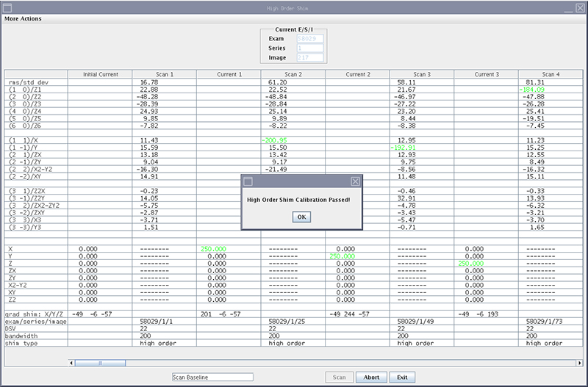This screenshot has height=387, width=588.
Task: Close the High Order Shim window
Action: tap(580, 7)
